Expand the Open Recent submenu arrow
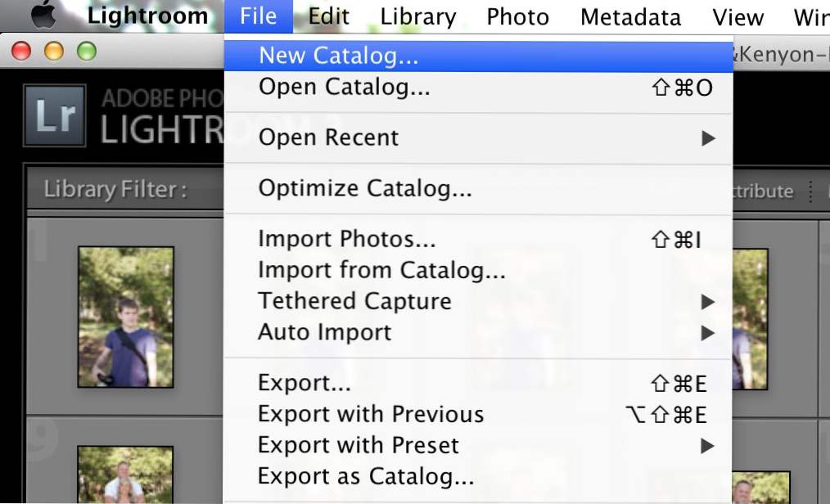The height and width of the screenshot is (504, 830). coord(708,138)
